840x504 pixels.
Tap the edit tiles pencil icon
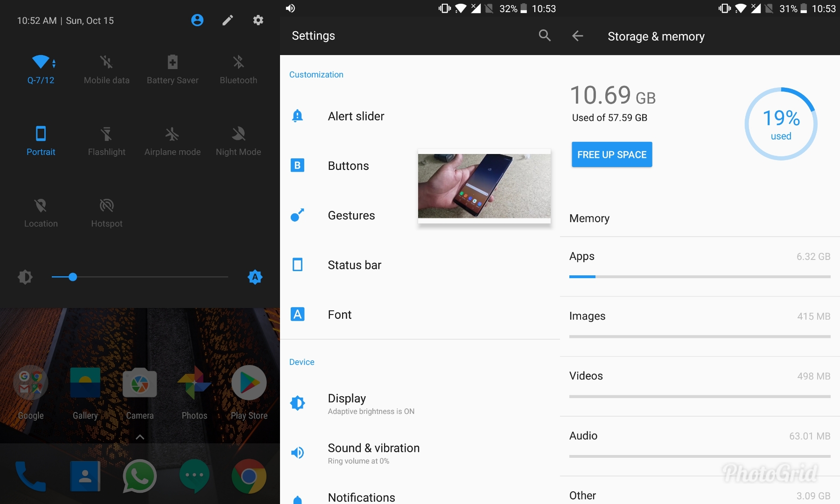(228, 20)
